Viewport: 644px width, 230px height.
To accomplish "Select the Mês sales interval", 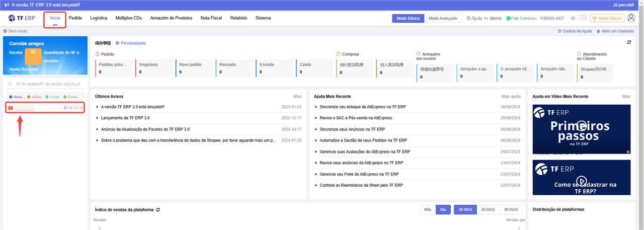I will point(428,209).
